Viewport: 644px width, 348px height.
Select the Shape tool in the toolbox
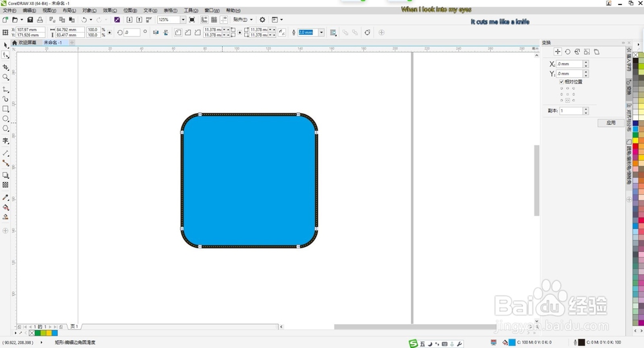pyautogui.click(x=6, y=55)
